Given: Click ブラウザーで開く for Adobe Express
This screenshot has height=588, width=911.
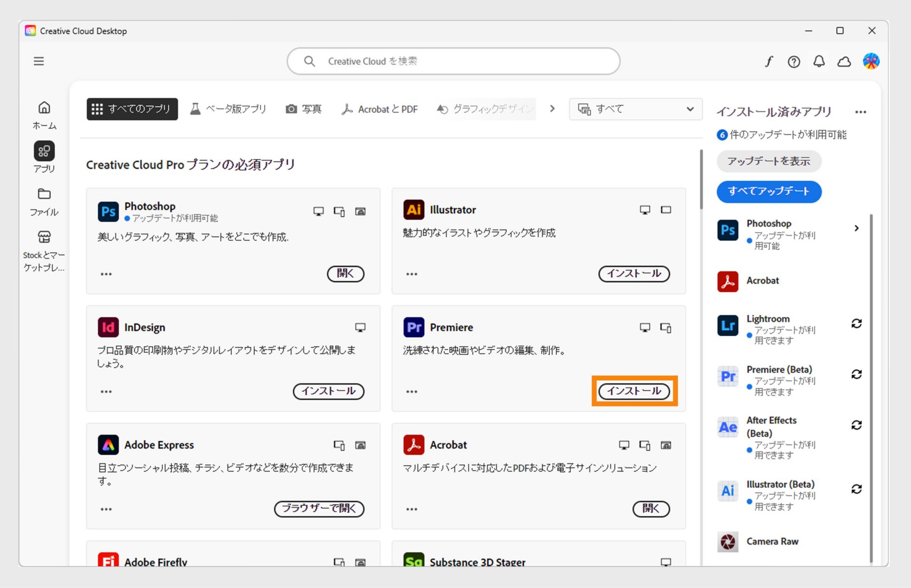Looking at the screenshot, I should 319,509.
